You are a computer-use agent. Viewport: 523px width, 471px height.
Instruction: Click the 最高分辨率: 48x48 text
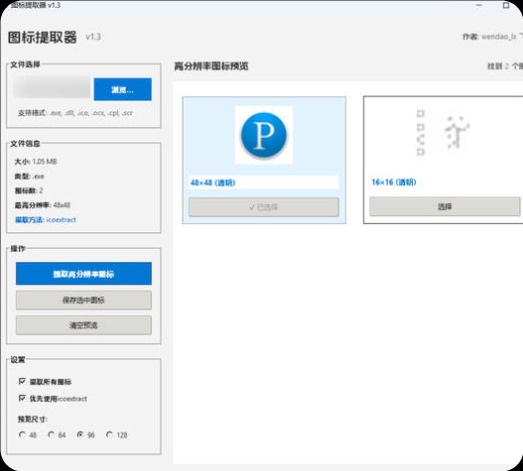point(42,205)
